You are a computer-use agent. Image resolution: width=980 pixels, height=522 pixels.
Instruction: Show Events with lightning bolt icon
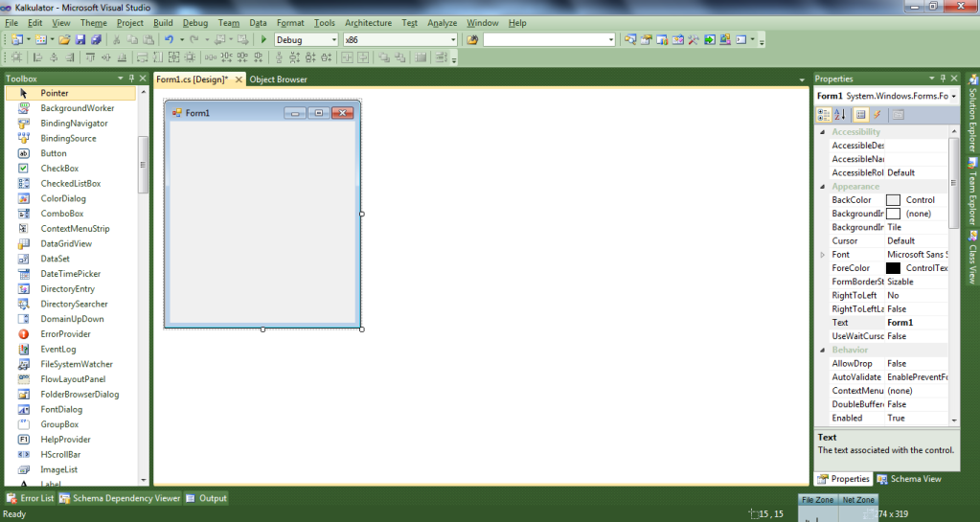(x=877, y=114)
